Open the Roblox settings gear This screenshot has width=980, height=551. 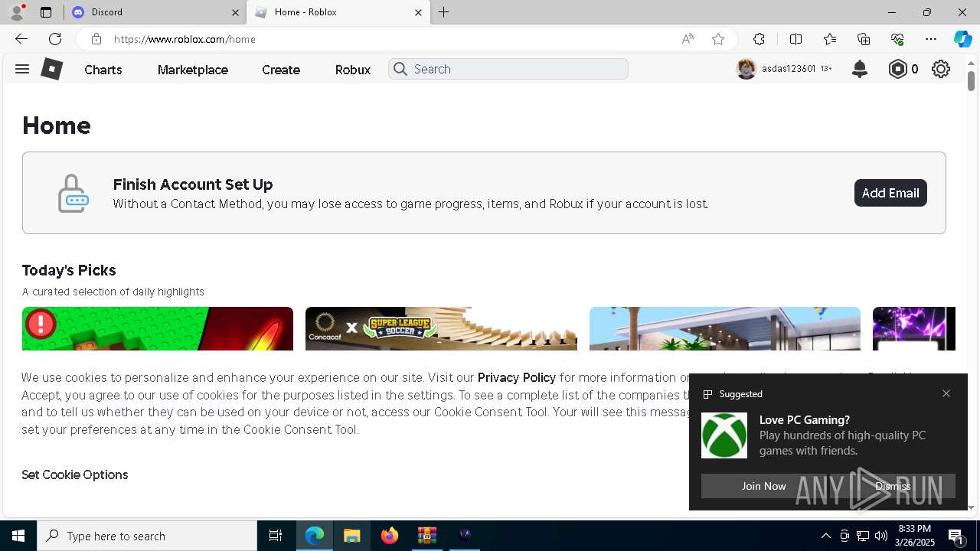coord(941,69)
